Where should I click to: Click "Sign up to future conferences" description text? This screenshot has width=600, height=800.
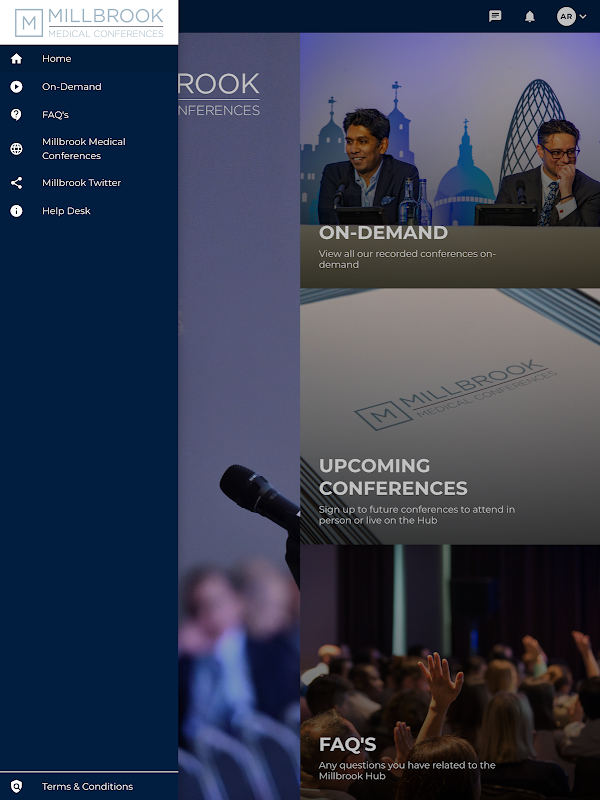tap(417, 515)
